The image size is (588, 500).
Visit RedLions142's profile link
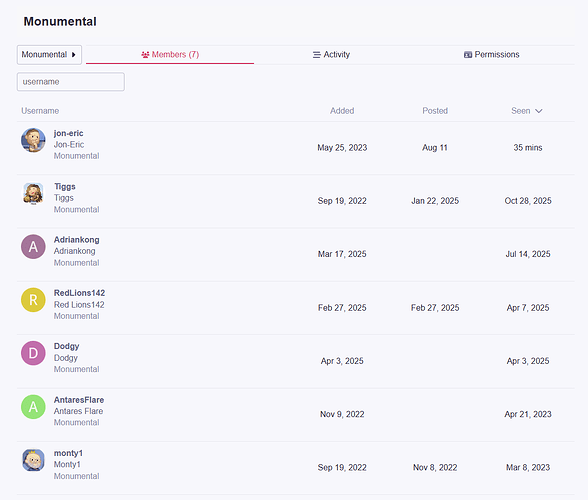79,293
